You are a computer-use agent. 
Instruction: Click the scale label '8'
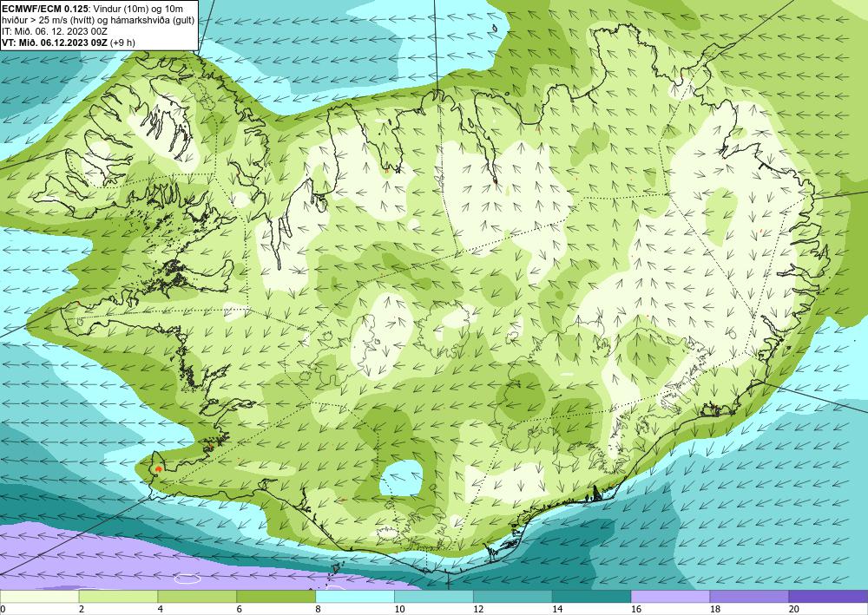[318, 609]
